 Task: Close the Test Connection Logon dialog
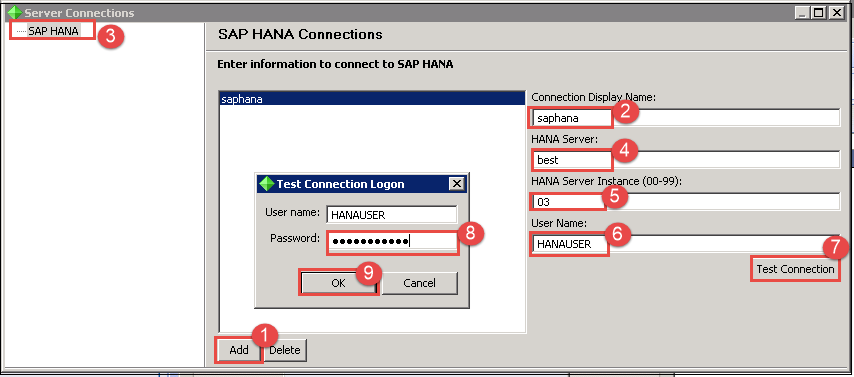click(457, 184)
